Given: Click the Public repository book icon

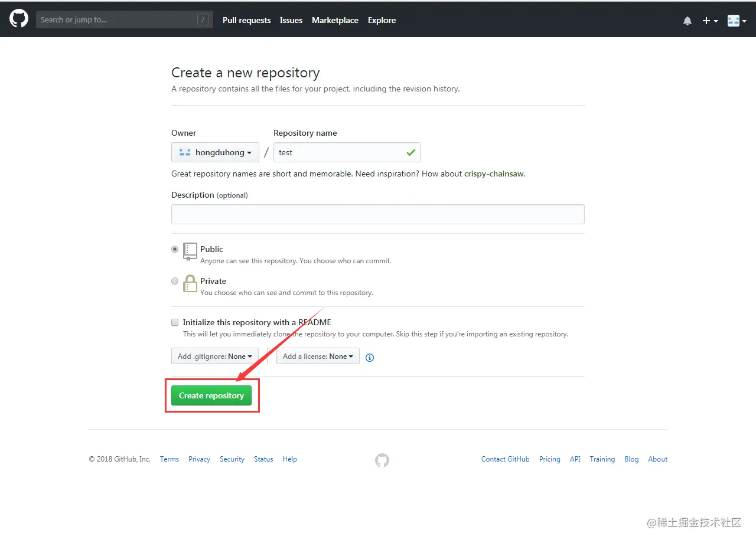Looking at the screenshot, I should 190,251.
